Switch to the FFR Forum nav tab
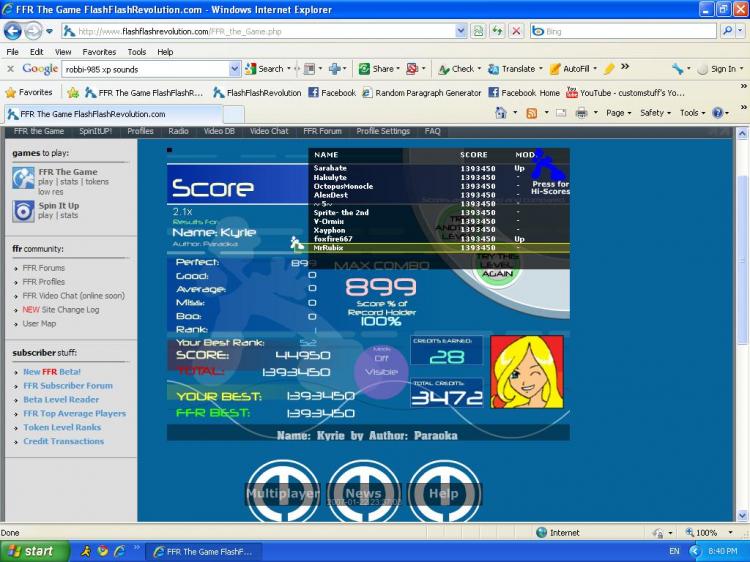Screen dimensions: 750x562 coord(322,131)
